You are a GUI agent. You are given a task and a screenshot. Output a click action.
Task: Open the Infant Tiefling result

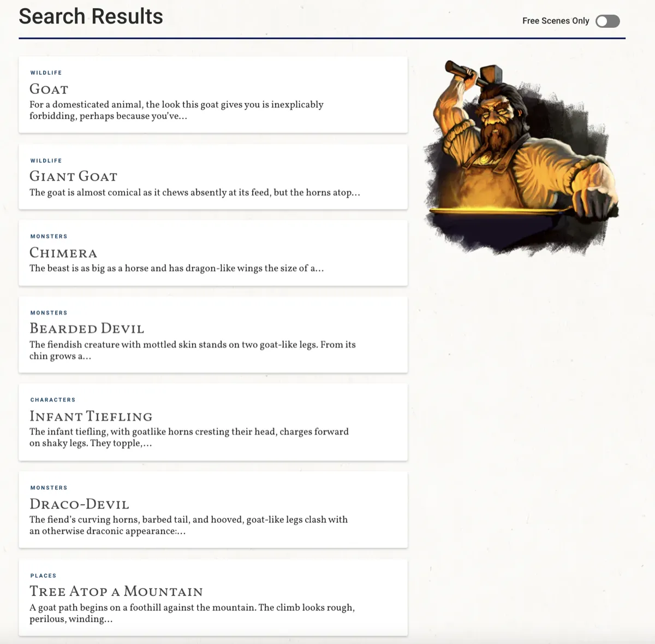(x=213, y=422)
